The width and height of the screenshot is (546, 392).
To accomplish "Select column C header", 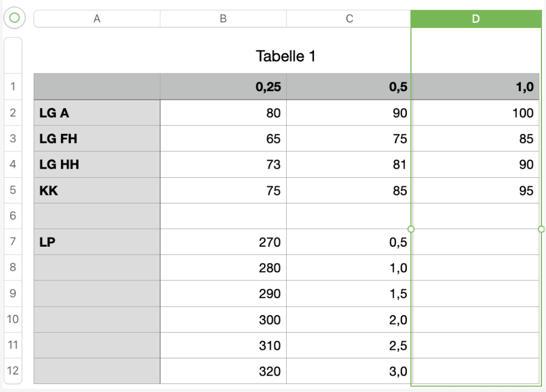I will point(349,19).
